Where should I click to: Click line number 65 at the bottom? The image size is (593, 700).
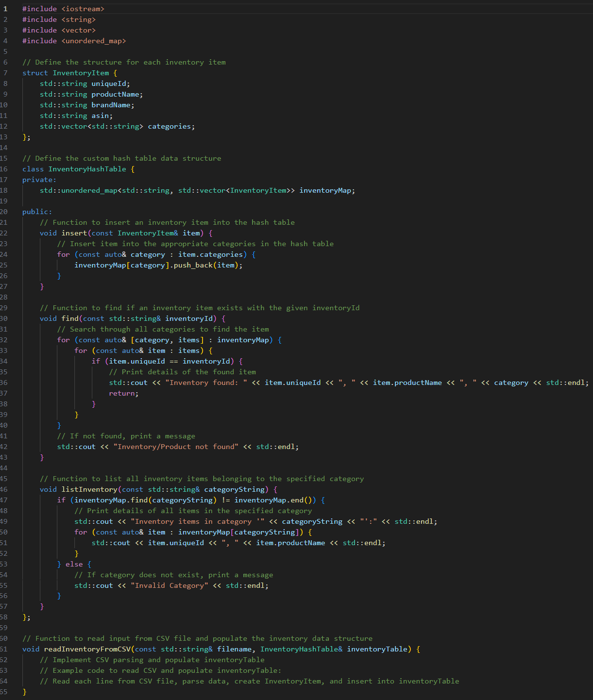[x=5, y=691]
